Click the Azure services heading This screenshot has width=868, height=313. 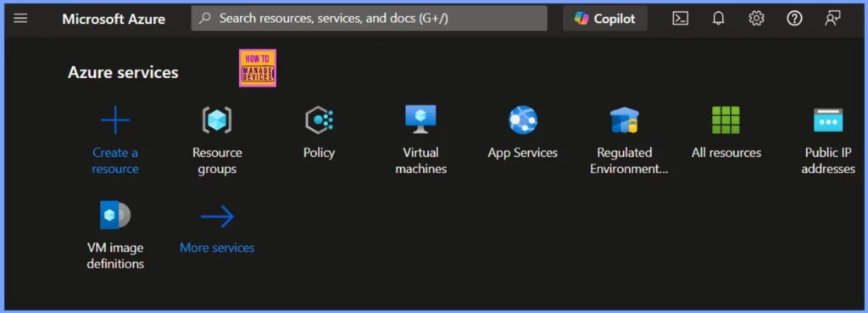coord(123,73)
